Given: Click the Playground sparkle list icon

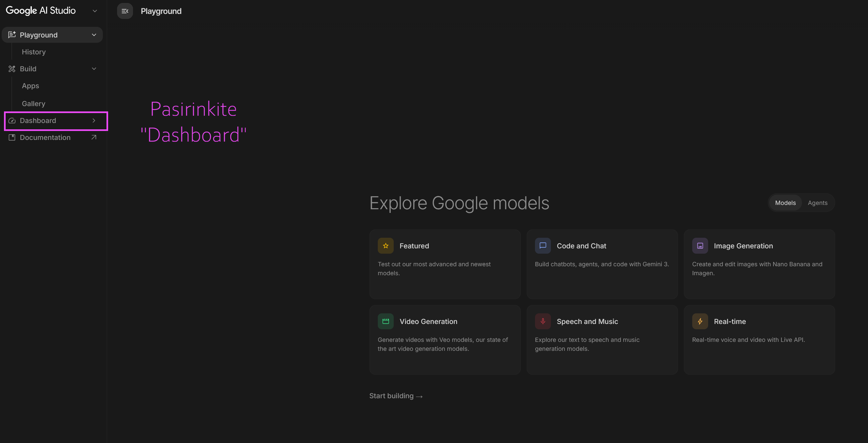Looking at the screenshot, I should point(12,35).
